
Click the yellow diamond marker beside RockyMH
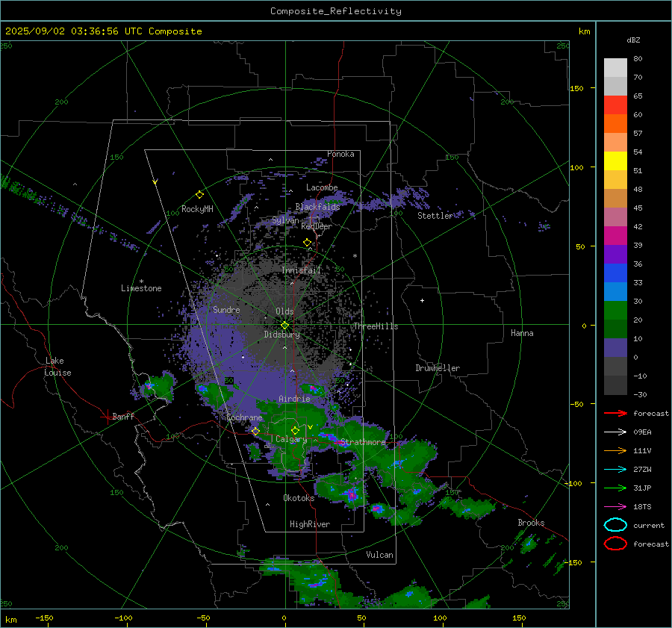(x=199, y=195)
